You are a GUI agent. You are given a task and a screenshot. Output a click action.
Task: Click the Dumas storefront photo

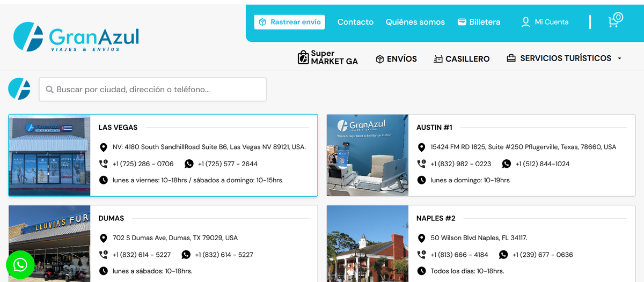coord(49,243)
